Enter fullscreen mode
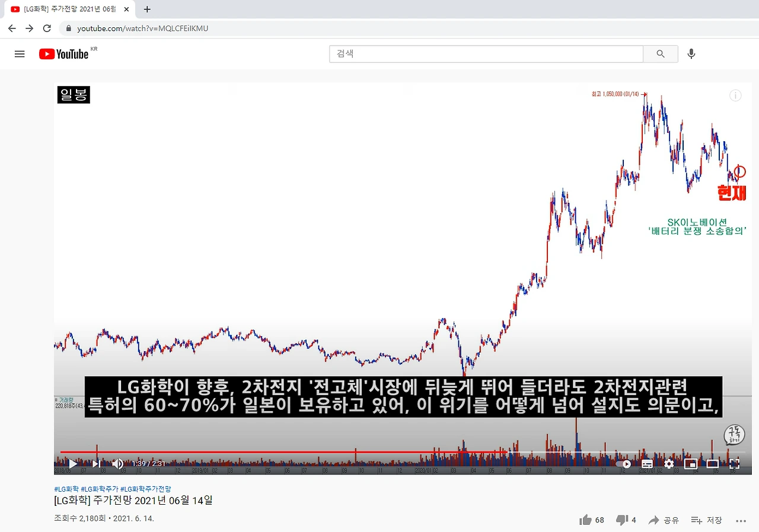The height and width of the screenshot is (532, 759). [735, 464]
